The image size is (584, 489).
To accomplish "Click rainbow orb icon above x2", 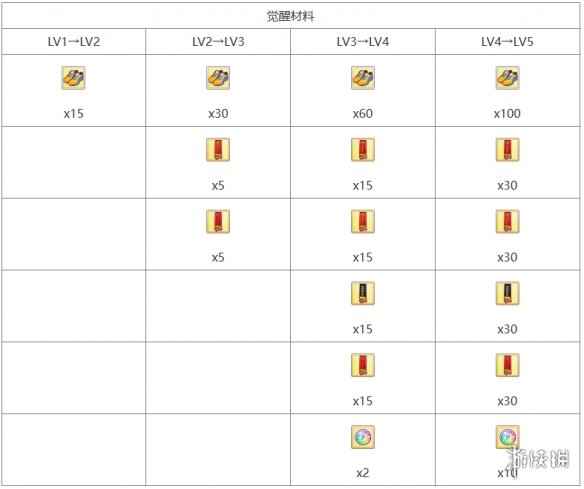I will pyautogui.click(x=363, y=437).
